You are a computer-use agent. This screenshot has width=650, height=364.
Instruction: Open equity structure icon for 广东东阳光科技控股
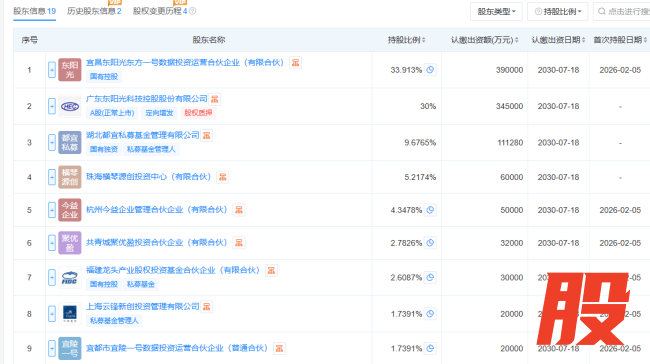pyautogui.click(x=214, y=99)
